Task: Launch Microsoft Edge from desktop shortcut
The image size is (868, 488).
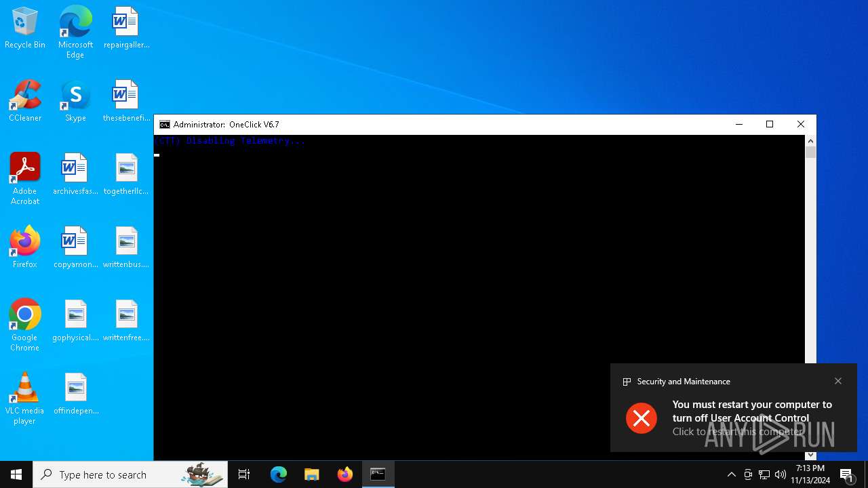Action: 75,33
